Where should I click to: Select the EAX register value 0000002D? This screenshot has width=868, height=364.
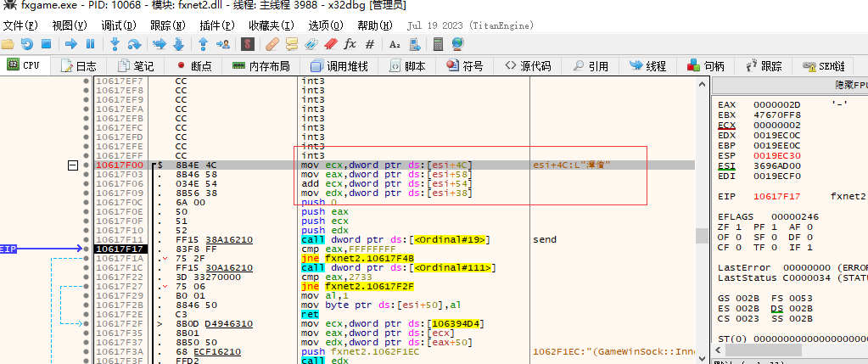click(777, 104)
